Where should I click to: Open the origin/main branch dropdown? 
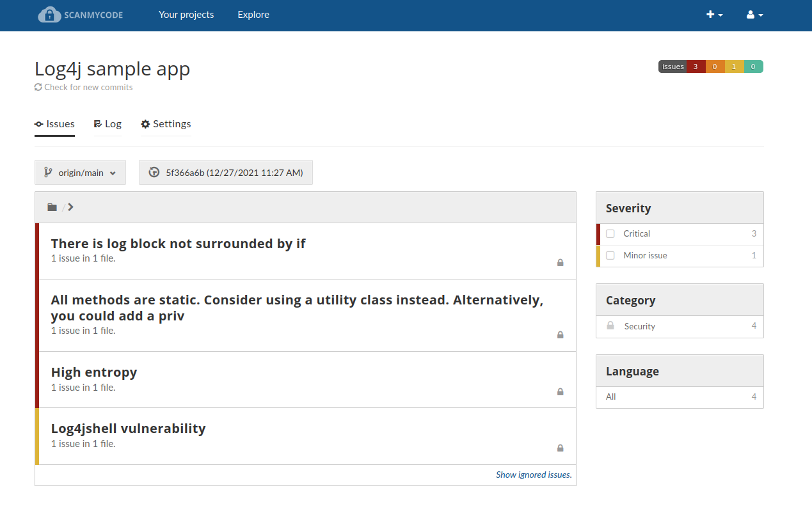pyautogui.click(x=80, y=173)
